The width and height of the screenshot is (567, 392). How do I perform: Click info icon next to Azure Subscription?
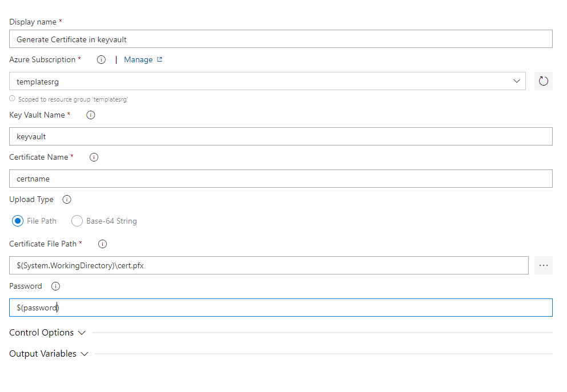click(101, 59)
